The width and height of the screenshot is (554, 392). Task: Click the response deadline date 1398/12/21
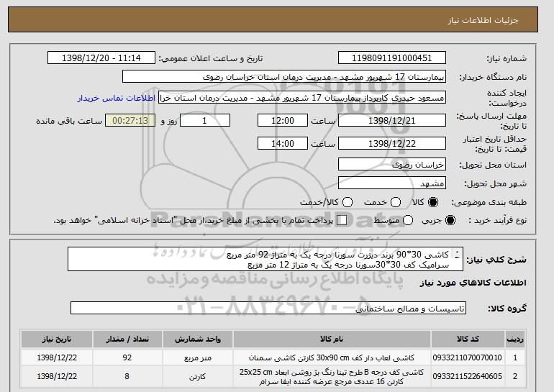(392, 120)
